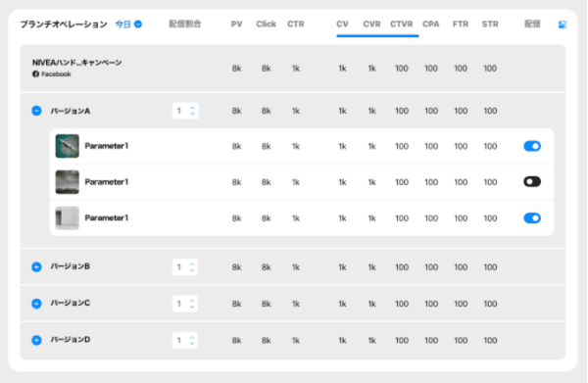This screenshot has width=588, height=383.
Task: Click the third Parameter1 gray thumbnail
Action: 67,218
